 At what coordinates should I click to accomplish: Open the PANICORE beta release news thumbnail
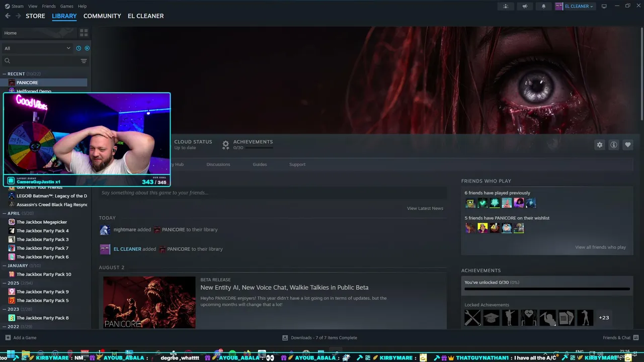[x=149, y=303]
